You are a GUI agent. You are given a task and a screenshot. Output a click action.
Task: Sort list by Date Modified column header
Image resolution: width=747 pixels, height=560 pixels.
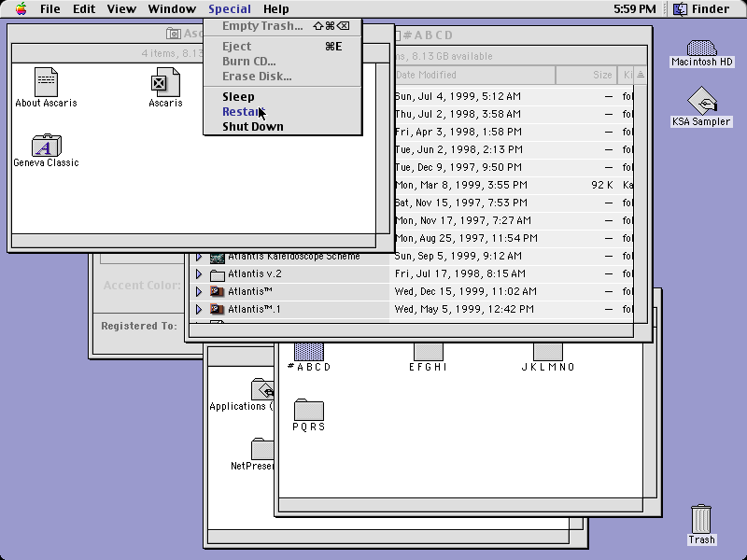point(473,76)
